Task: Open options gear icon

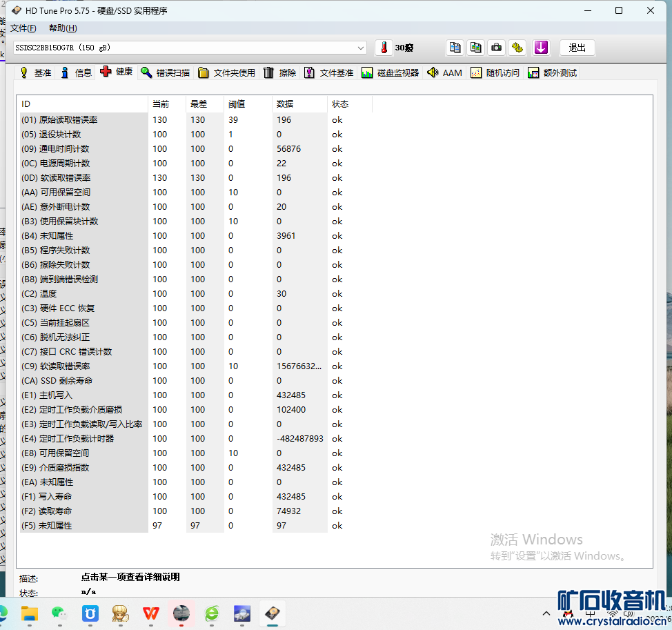Action: point(517,48)
